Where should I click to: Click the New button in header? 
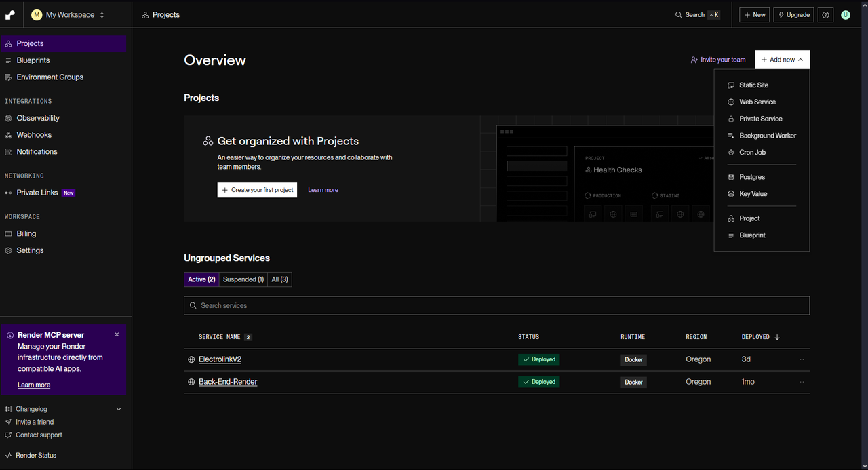pos(754,14)
